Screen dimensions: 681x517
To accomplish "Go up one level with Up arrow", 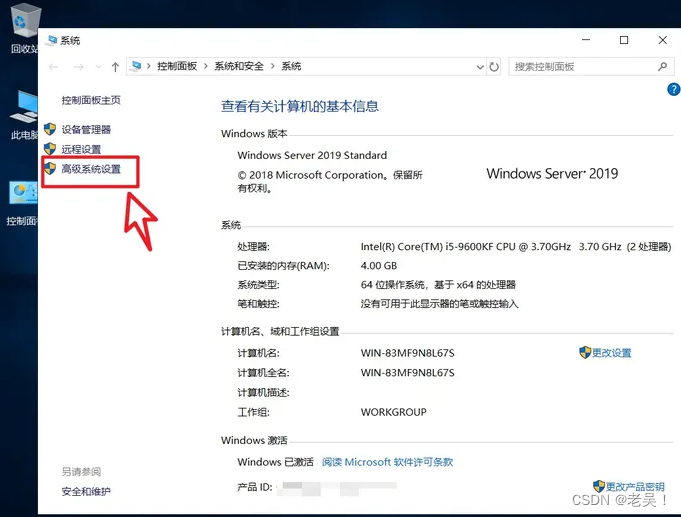I will click(x=115, y=67).
